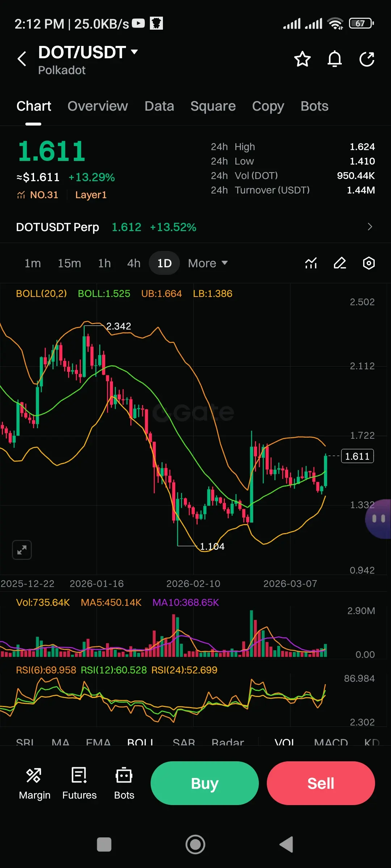Tap the RSI(12):60.528 legend
The image size is (391, 868).
(x=114, y=670)
